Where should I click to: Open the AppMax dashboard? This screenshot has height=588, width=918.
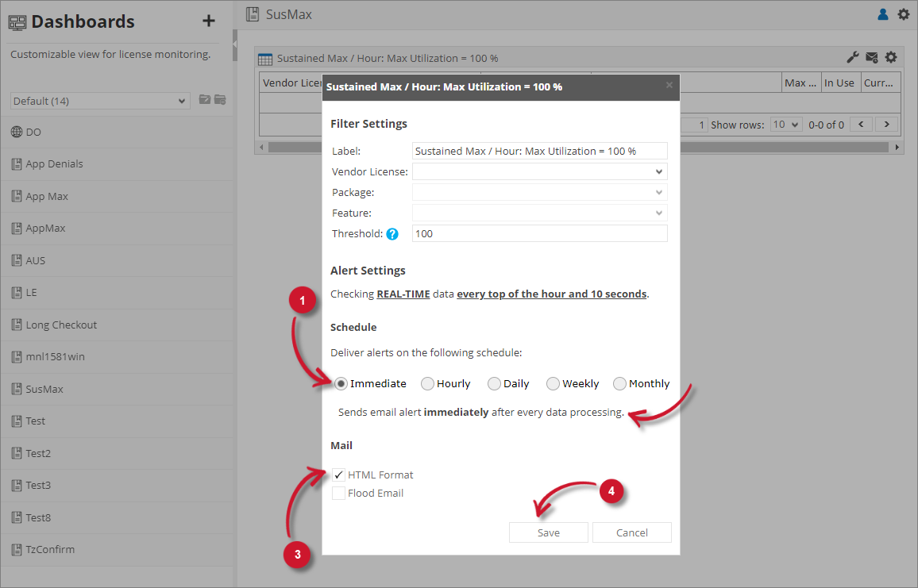[x=117, y=229]
